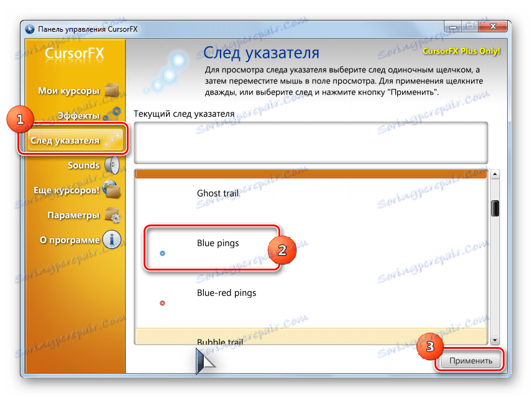Click the sparkle icon on След указателя
The image size is (532, 398).
click(x=112, y=141)
